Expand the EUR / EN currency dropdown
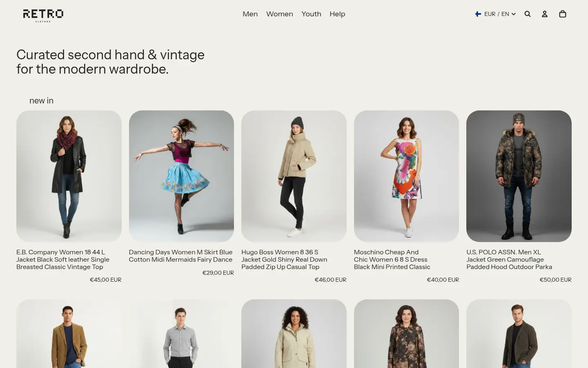Image resolution: width=588 pixels, height=368 pixels. pyautogui.click(x=500, y=14)
